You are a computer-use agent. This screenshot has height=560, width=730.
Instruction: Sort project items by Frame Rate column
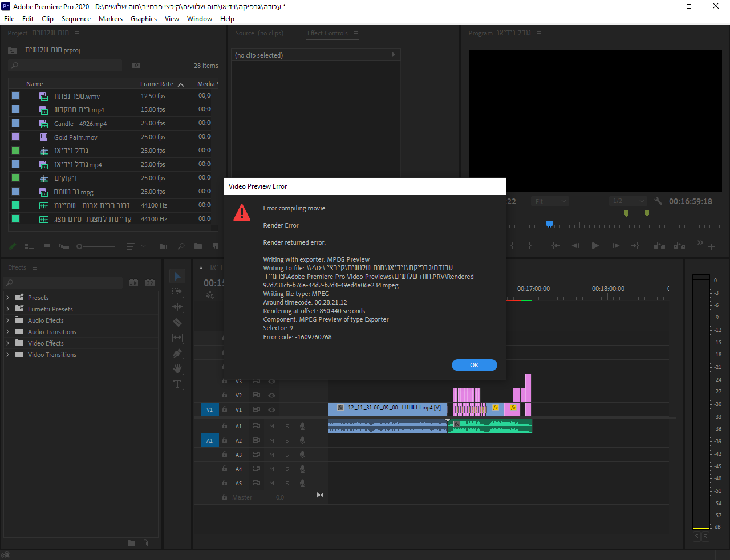pos(157,84)
